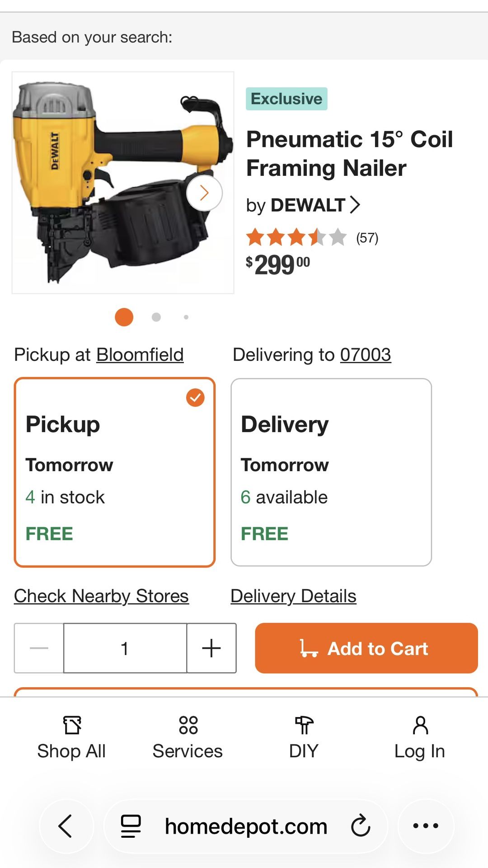Advance to next product image with right chevron

coord(205,193)
